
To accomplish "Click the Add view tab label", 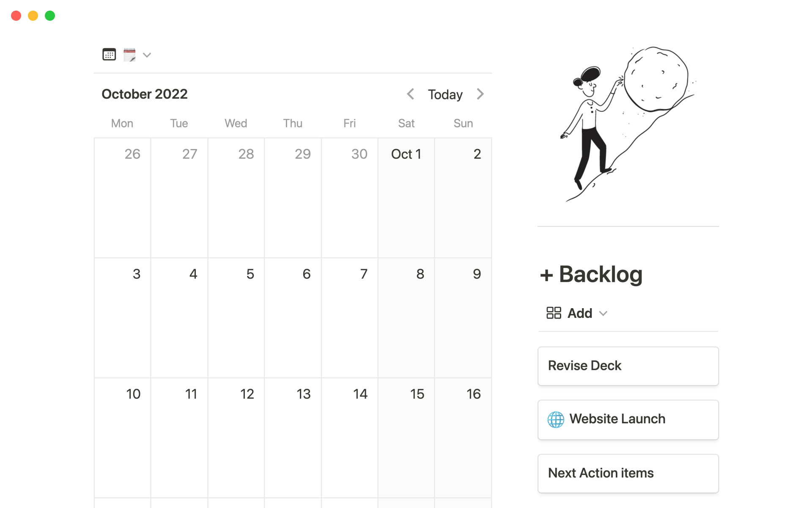I will (580, 313).
